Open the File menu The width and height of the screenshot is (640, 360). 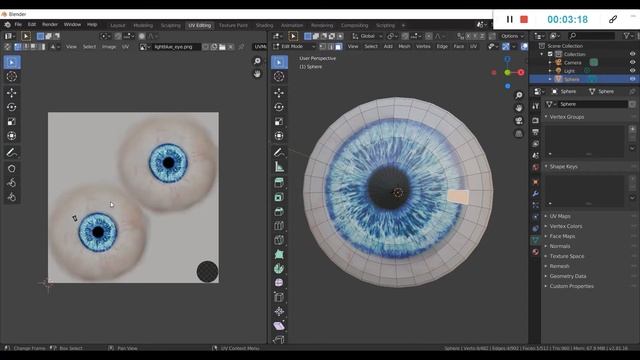point(18,24)
